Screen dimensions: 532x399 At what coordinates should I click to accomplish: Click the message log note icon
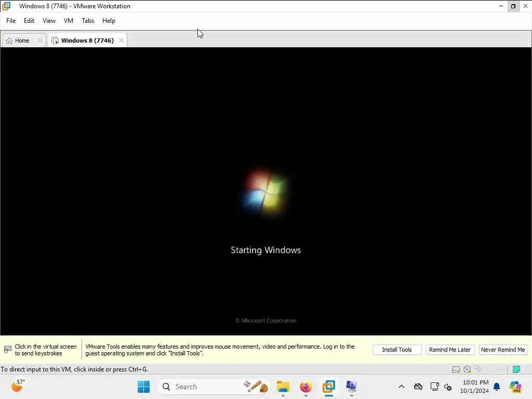click(x=516, y=369)
